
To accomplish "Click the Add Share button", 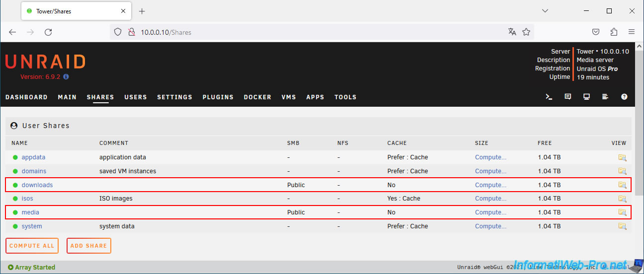I will [x=88, y=246].
